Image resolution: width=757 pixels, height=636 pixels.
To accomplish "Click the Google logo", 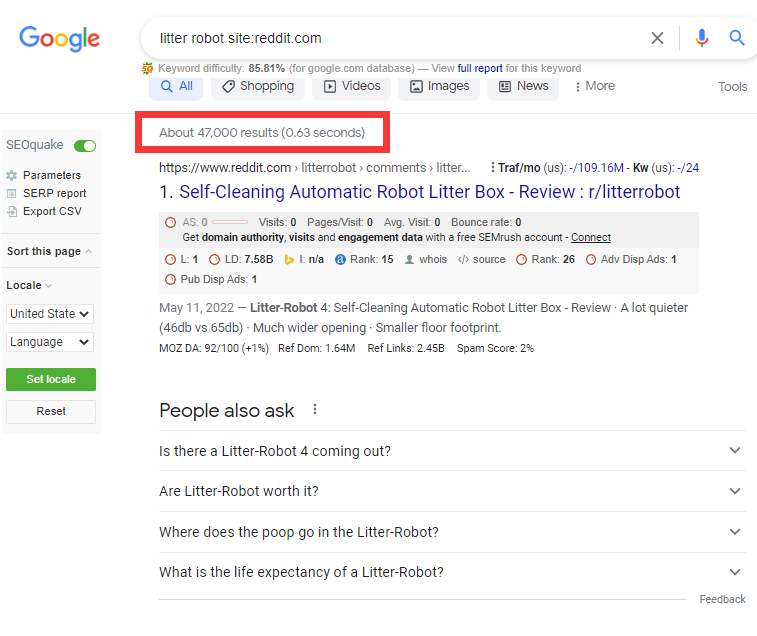I will (60, 39).
